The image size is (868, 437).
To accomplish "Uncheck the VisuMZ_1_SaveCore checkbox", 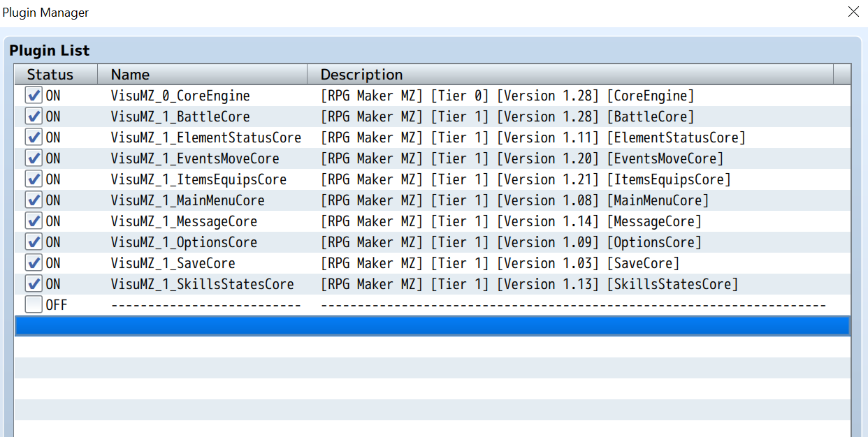I will click(34, 263).
